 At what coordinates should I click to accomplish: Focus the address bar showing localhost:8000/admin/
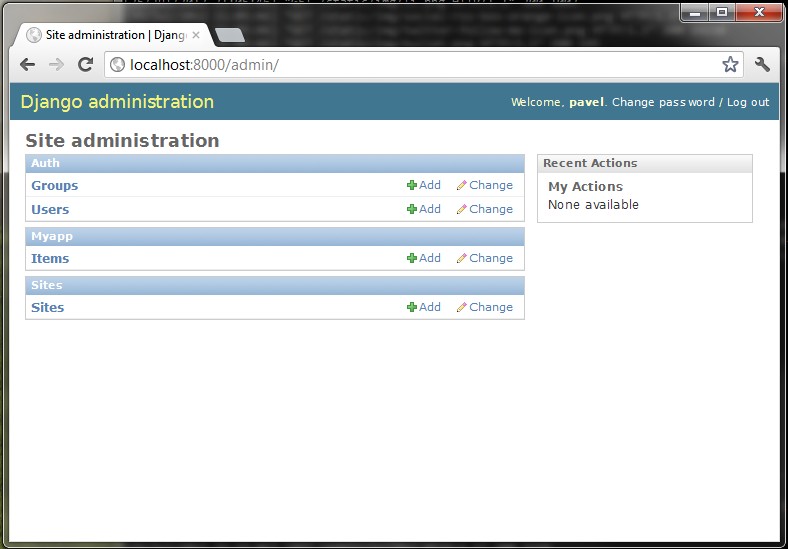(424, 65)
